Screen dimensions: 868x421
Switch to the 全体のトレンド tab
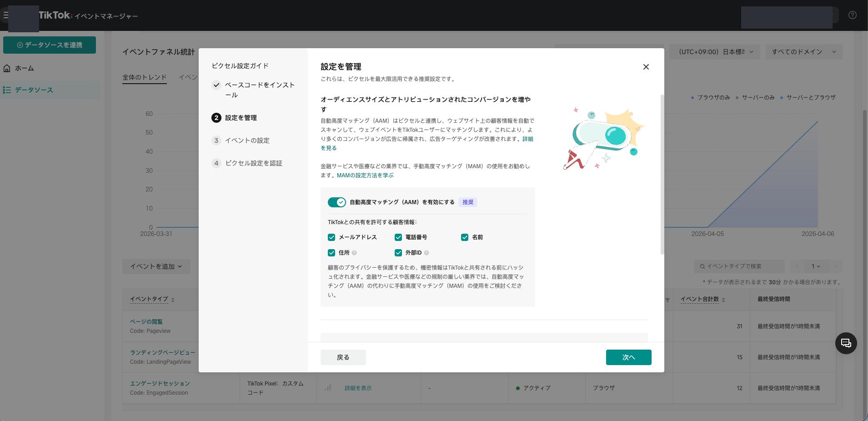click(x=144, y=77)
